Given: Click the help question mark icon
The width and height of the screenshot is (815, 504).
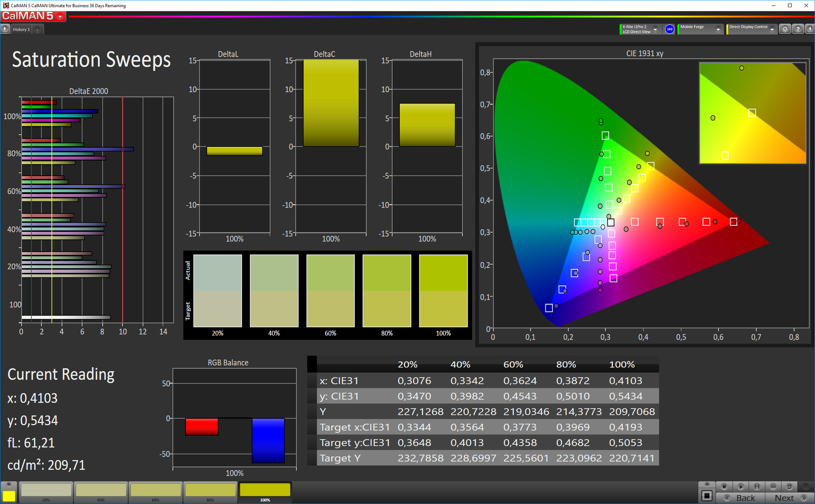Looking at the screenshot, I should pyautogui.click(x=798, y=29).
